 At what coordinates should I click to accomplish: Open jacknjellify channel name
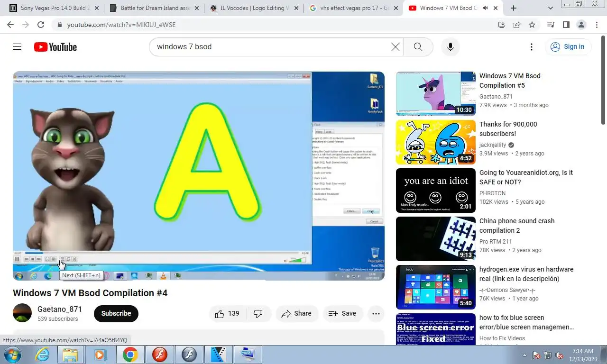pyautogui.click(x=493, y=145)
